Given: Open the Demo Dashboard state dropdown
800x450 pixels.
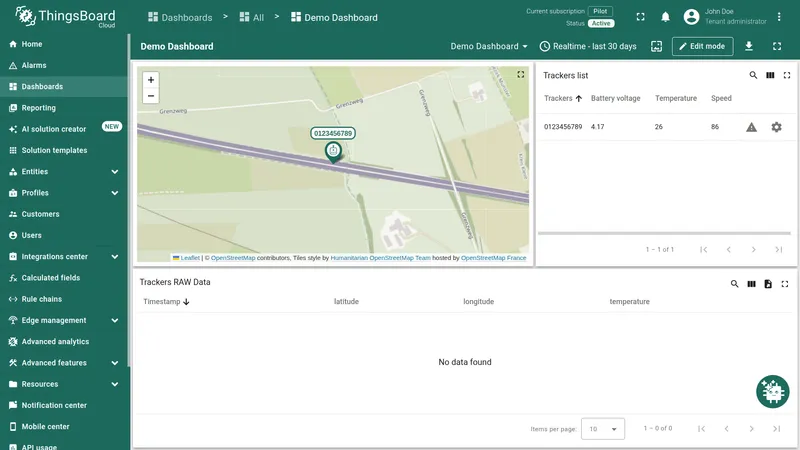Looking at the screenshot, I should click(x=489, y=46).
